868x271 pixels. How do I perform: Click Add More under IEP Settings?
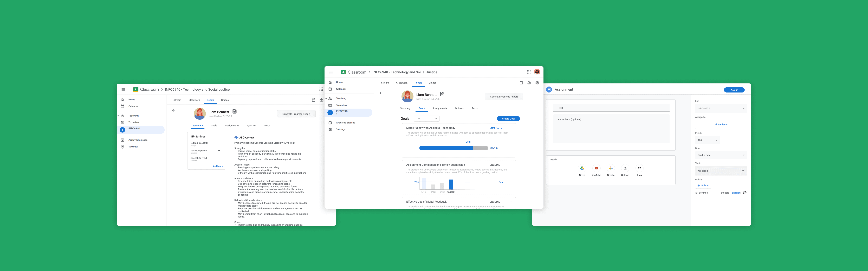tap(217, 166)
